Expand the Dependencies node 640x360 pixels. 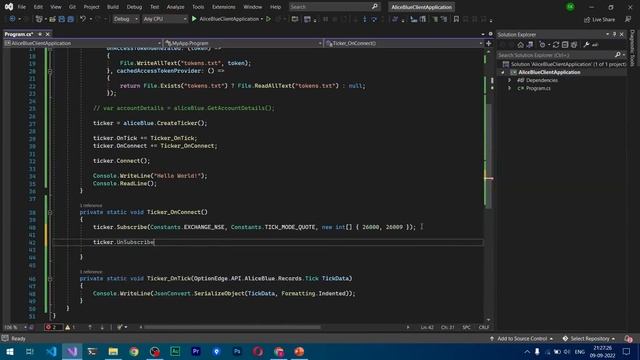click(509, 80)
